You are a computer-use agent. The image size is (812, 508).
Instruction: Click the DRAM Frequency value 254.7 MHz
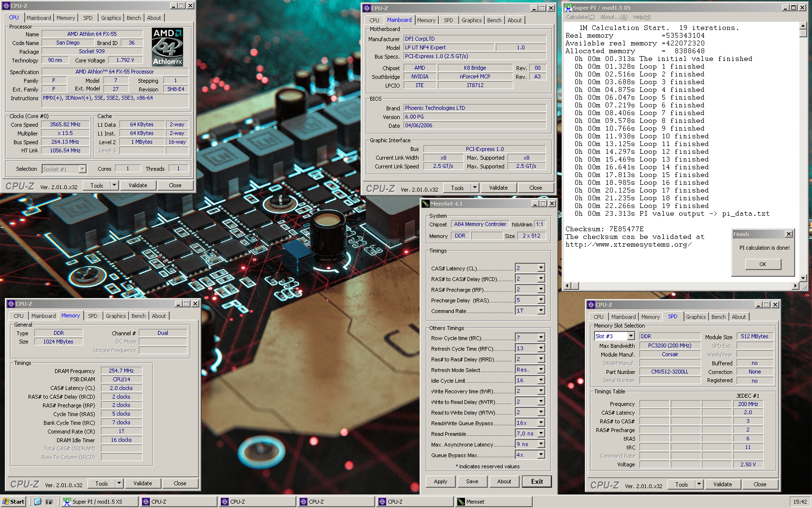121,371
